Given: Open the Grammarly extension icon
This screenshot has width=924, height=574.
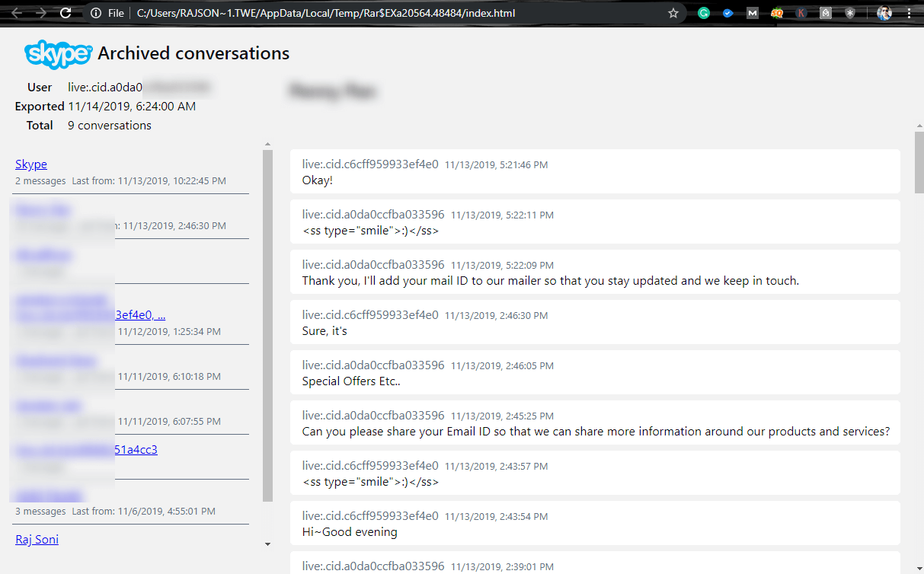Looking at the screenshot, I should pos(704,13).
